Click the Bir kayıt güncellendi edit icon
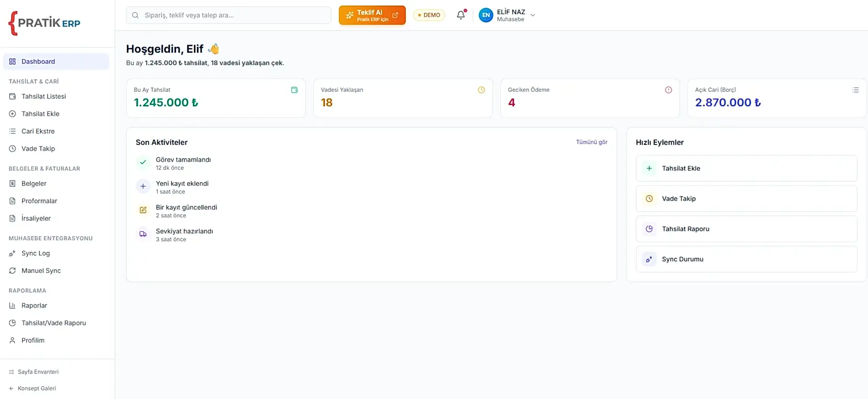 [143, 210]
